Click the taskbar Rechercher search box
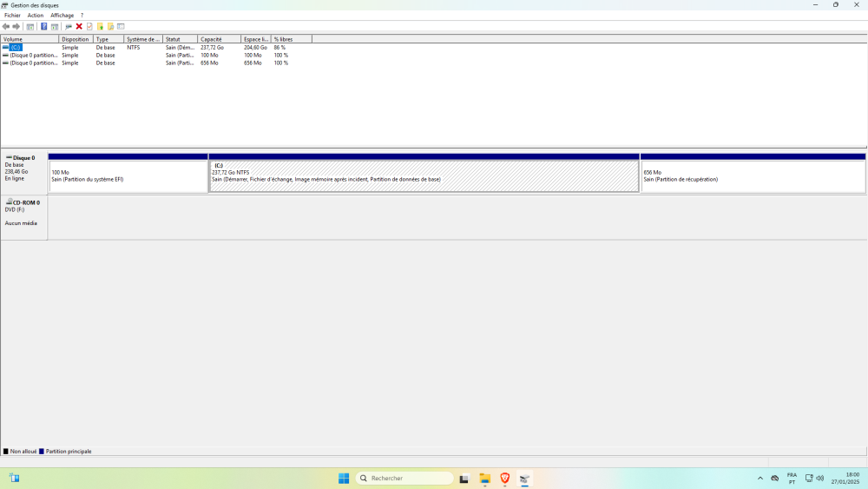The width and height of the screenshot is (868, 489). pos(404,479)
